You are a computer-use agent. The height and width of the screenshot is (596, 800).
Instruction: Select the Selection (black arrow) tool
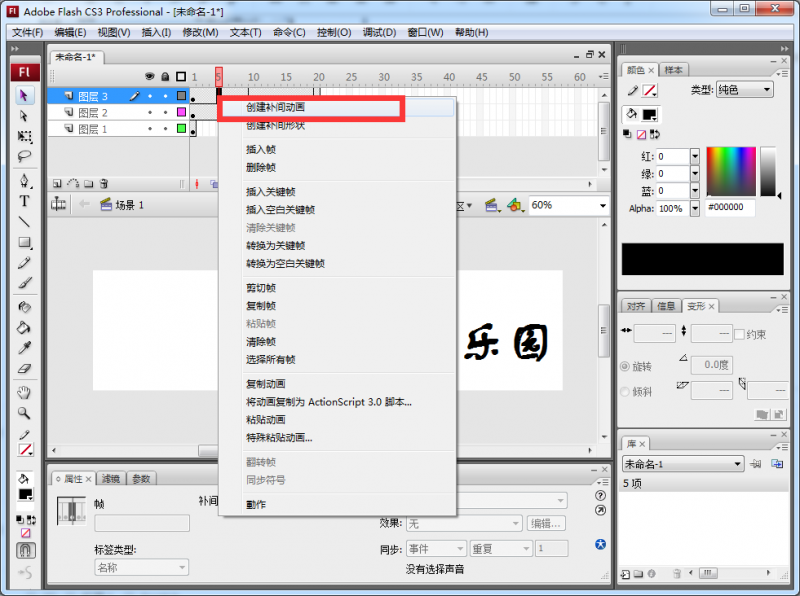[23, 95]
